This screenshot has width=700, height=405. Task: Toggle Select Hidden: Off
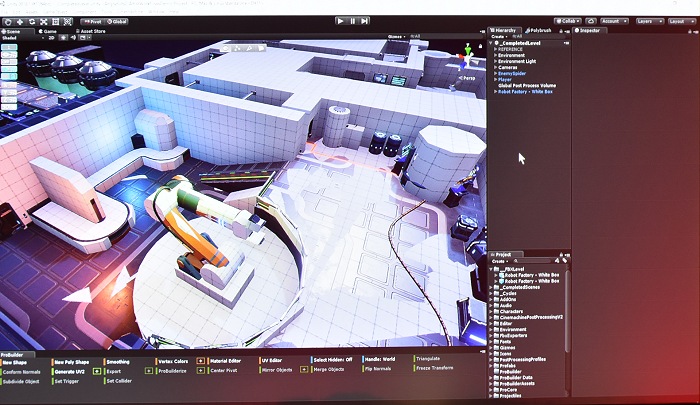[333, 359]
